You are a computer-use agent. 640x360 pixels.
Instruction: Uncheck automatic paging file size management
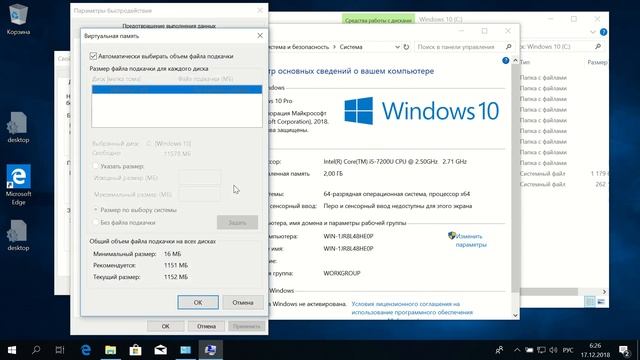pos(93,56)
